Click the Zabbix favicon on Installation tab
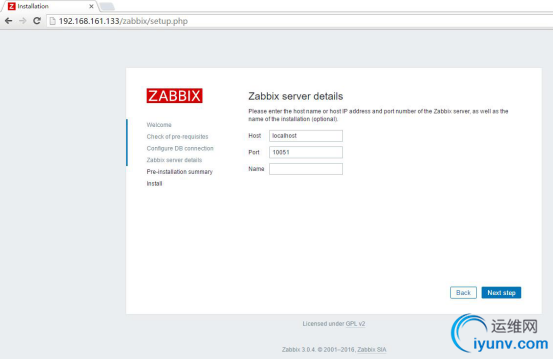The image size is (554, 360). 12,6
